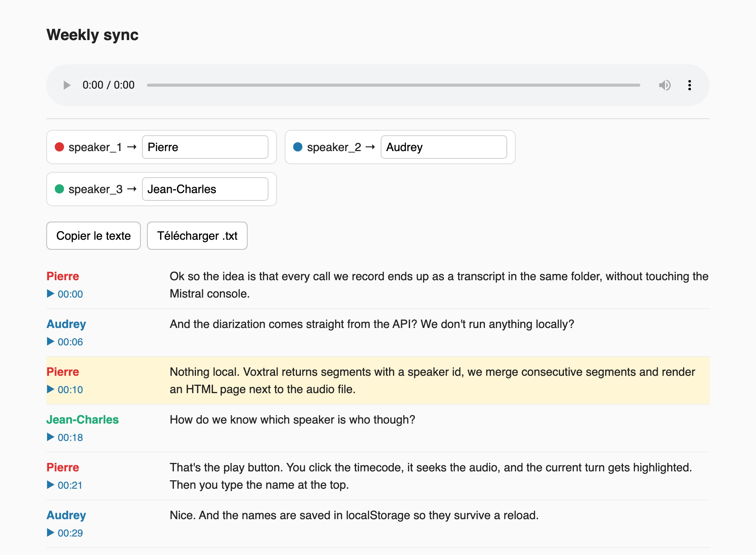Screen dimensions: 756x555
Task: Click the speaker_2 label
Action: (x=334, y=147)
